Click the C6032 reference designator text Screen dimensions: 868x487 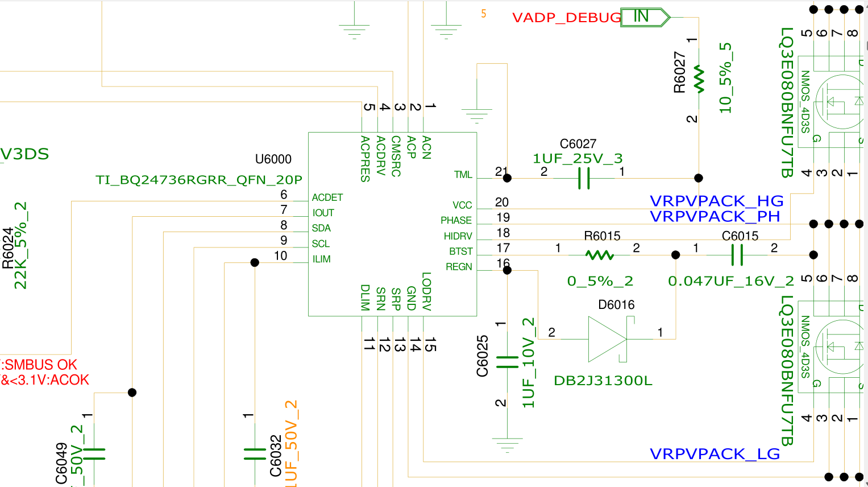[x=276, y=456]
